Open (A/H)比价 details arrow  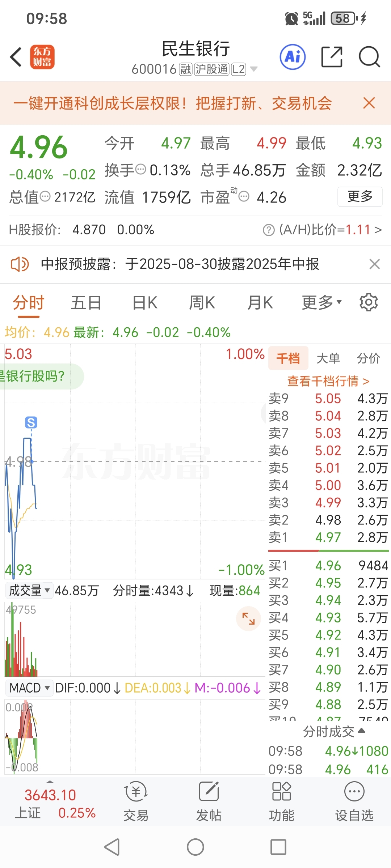click(x=378, y=230)
